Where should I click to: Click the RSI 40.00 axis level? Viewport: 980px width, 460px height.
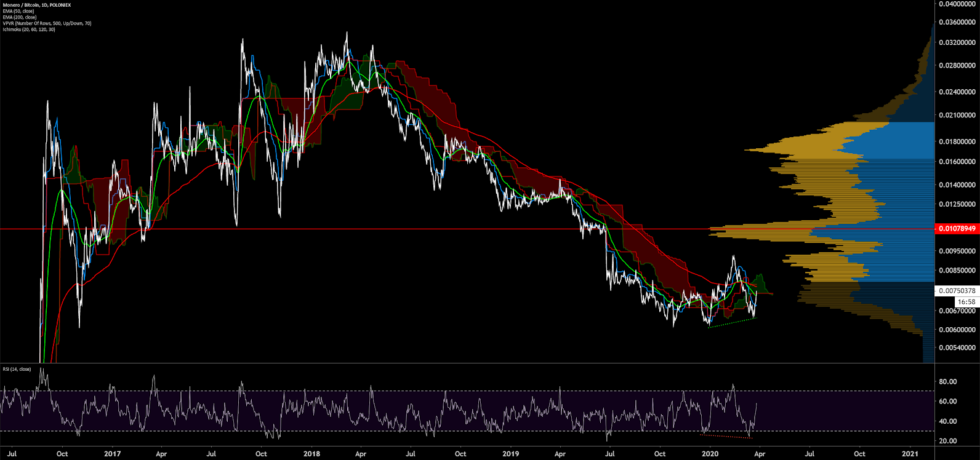click(x=948, y=421)
